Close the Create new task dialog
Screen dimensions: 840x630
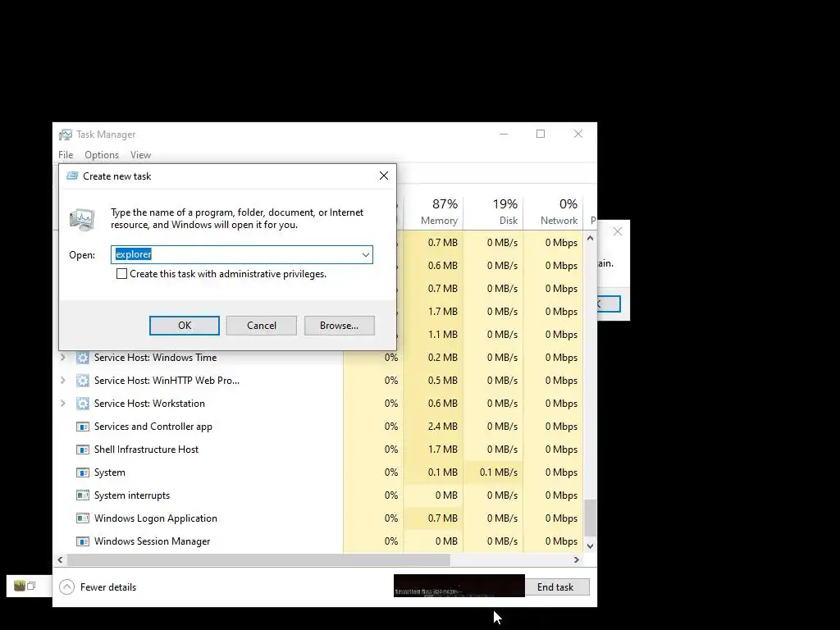click(384, 176)
